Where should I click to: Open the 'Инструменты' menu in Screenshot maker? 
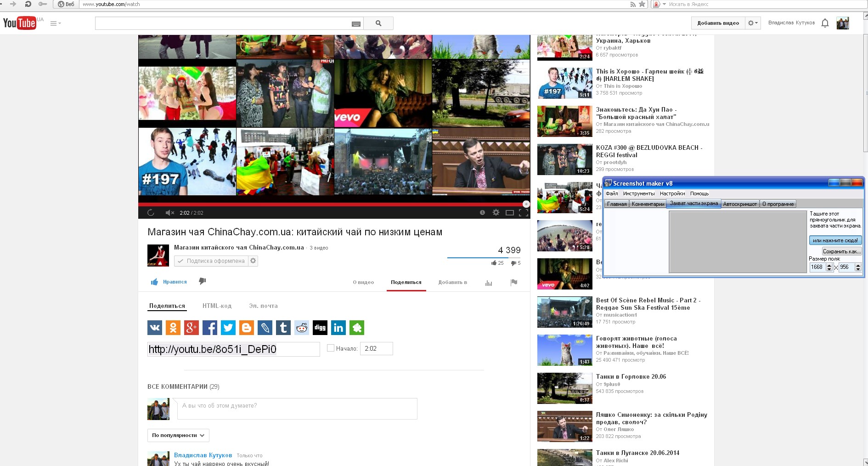[639, 193]
